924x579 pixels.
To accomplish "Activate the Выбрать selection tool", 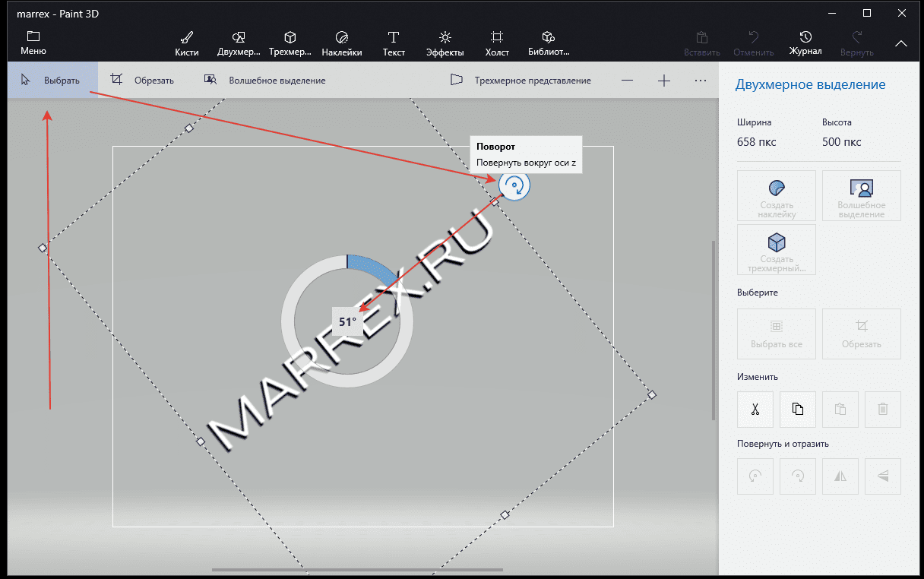I will click(52, 80).
